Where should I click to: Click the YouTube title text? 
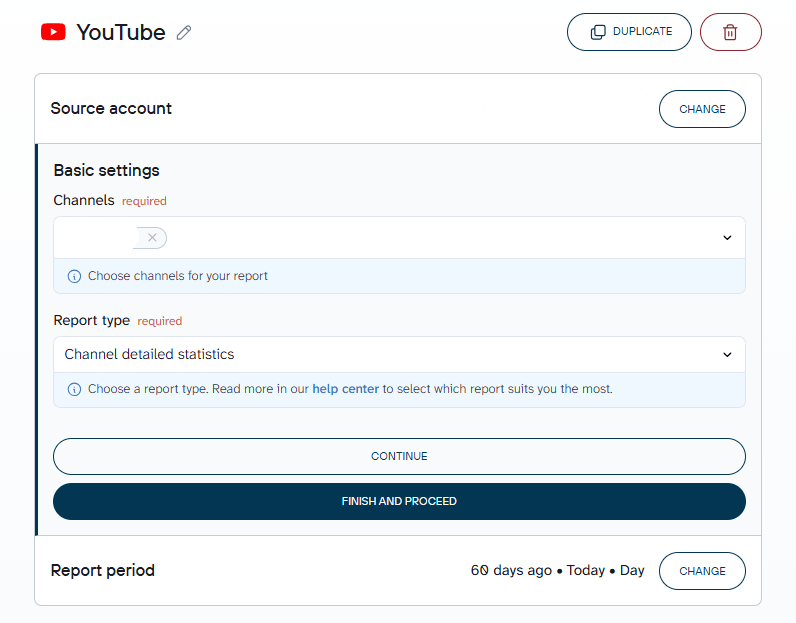pos(121,32)
